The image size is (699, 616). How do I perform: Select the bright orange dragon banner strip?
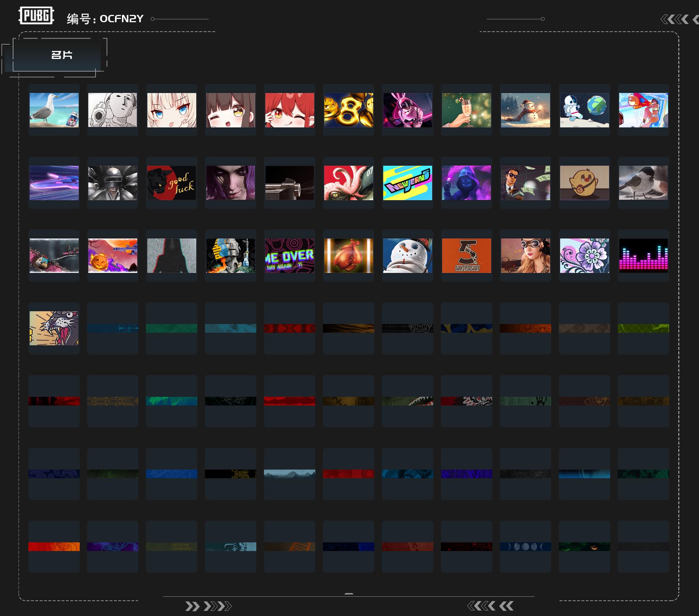coord(54,547)
